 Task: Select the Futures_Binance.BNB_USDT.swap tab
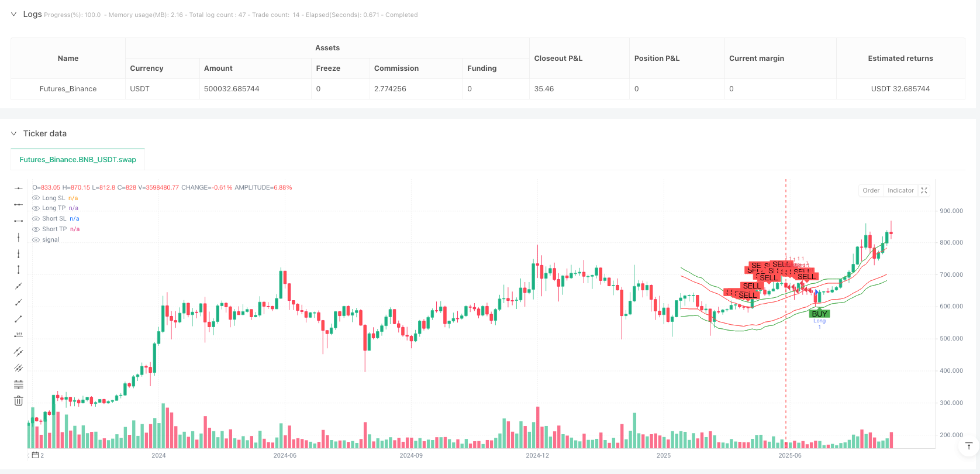[78, 159]
